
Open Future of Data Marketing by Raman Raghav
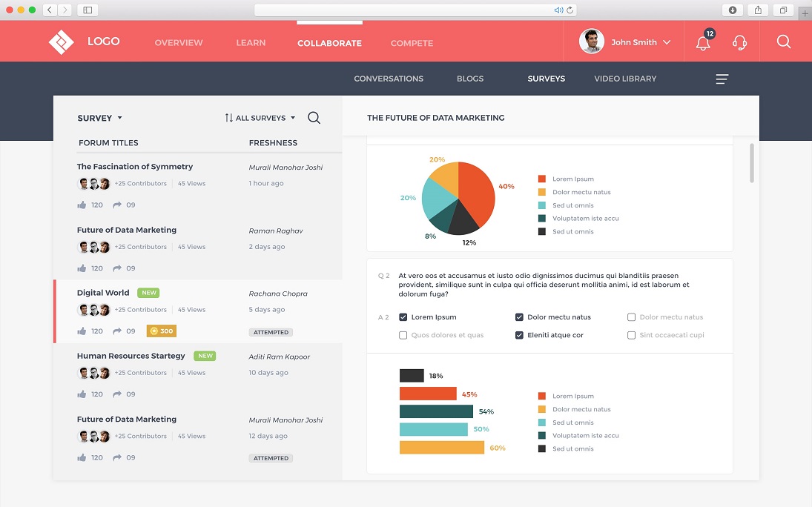[x=126, y=230]
